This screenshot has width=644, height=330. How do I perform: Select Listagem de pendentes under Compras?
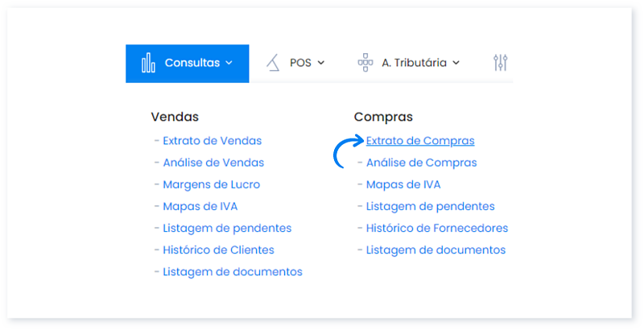[430, 206]
